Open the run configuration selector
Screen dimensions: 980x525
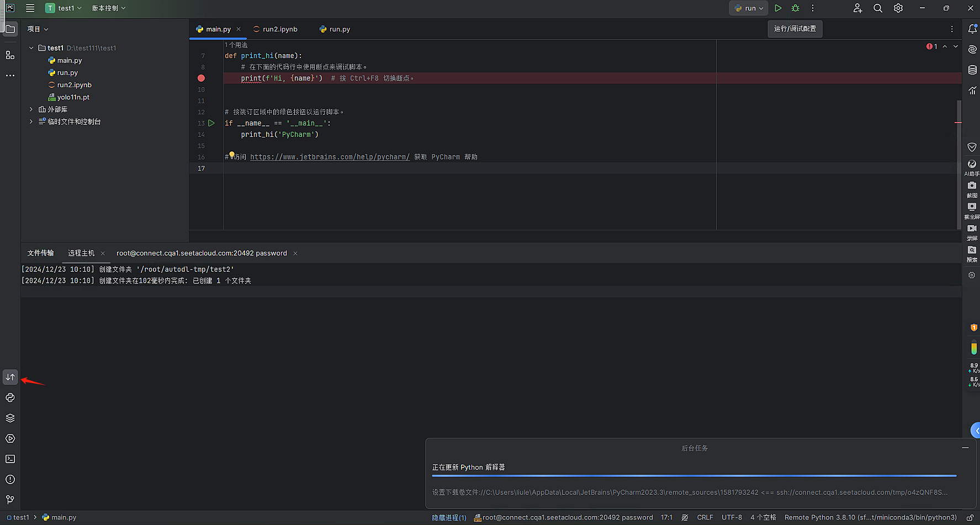click(x=749, y=8)
